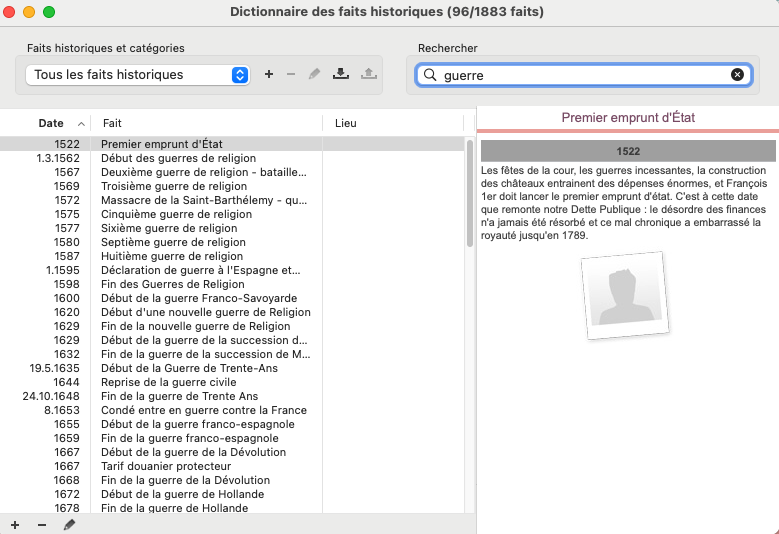Image resolution: width=779 pixels, height=534 pixels.
Task: Click the facts list vertical scrollbar
Action: pos(470,194)
